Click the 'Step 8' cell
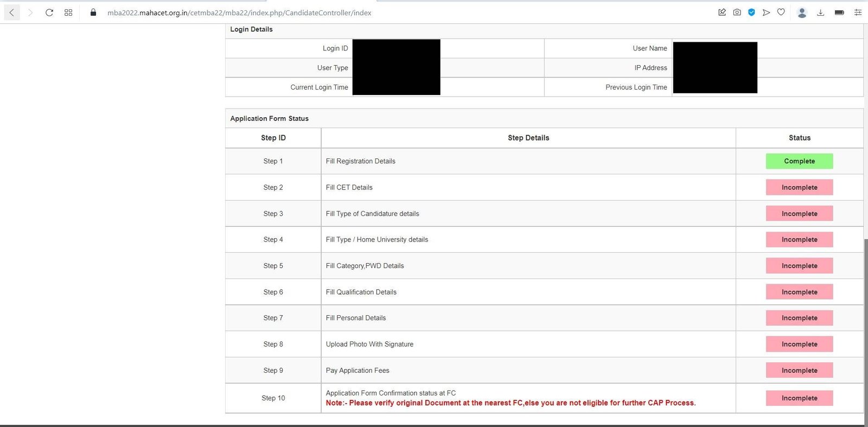Screen dimensions: 868x427 coord(273,344)
